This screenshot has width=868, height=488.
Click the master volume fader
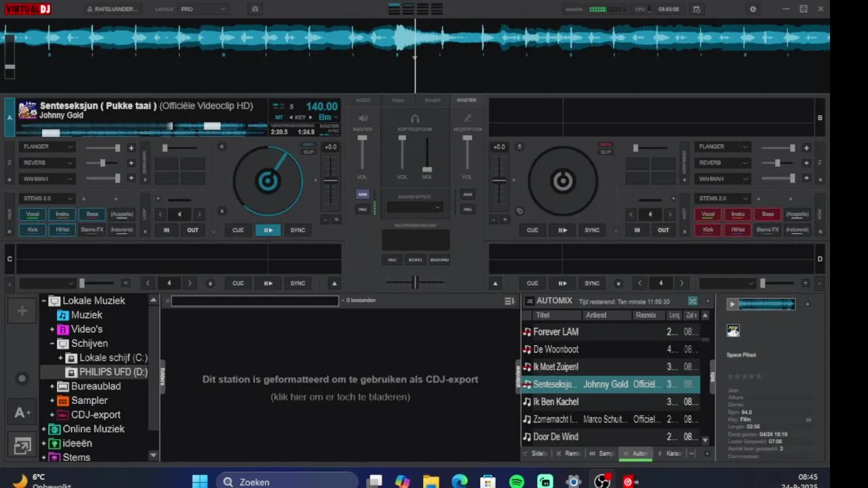[x=363, y=139]
